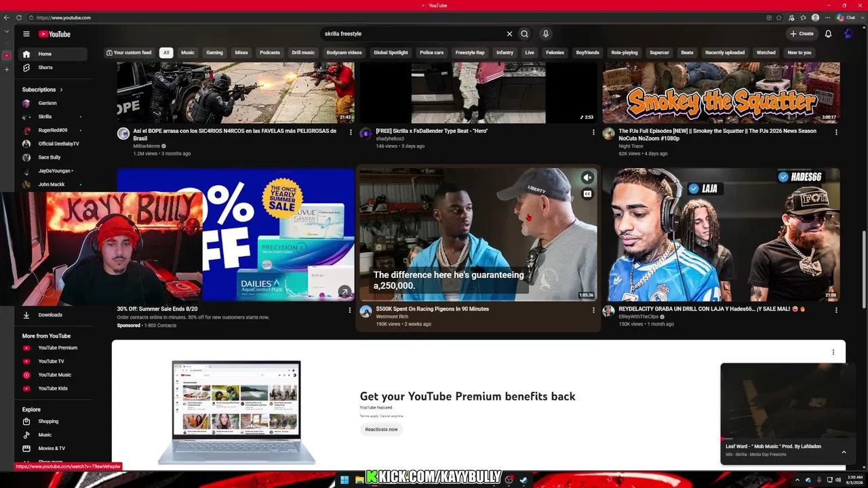This screenshot has width=868, height=488.
Task: Open the Windows Start menu
Action: (x=344, y=480)
